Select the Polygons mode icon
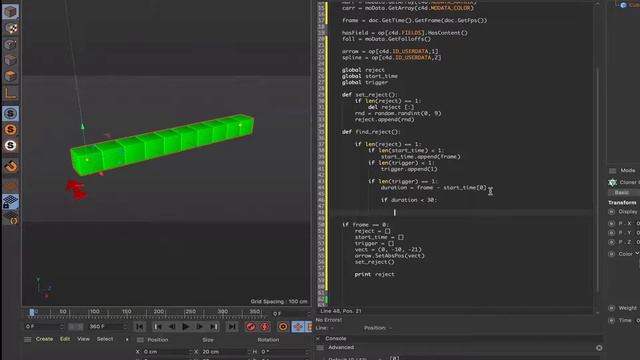This screenshot has height=360, width=640. (11, 76)
